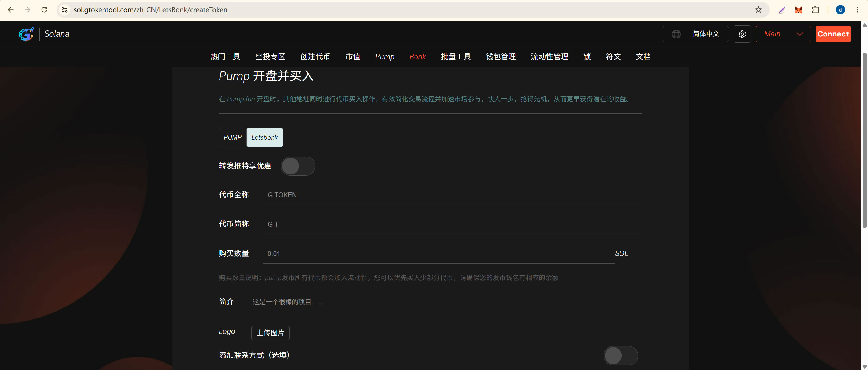Click the scrollbar down arrow

865,367
